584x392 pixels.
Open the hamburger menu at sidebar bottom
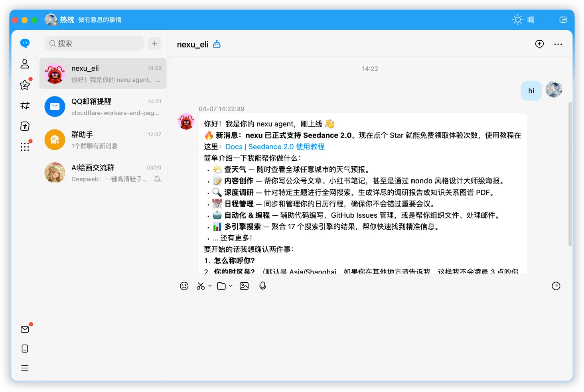click(25, 368)
